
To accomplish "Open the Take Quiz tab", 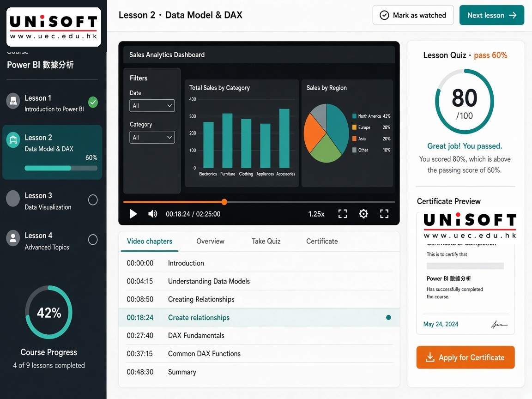I will coord(266,241).
